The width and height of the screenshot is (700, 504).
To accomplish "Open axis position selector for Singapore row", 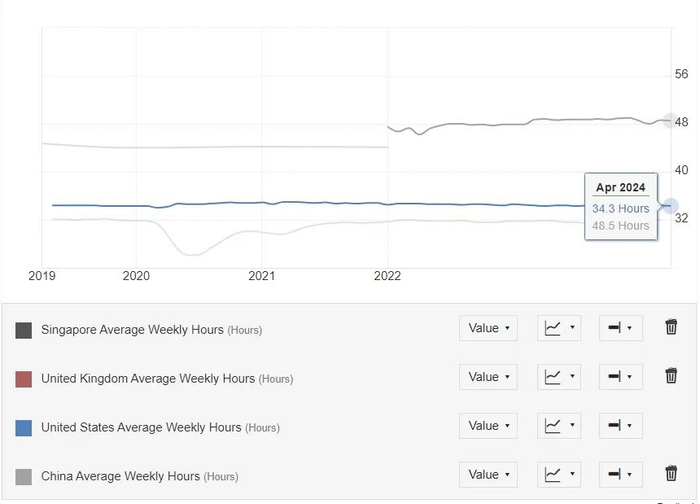I will coord(620,328).
